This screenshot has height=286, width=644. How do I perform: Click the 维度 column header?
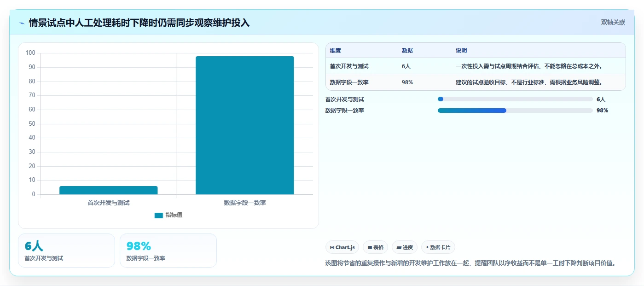point(335,51)
